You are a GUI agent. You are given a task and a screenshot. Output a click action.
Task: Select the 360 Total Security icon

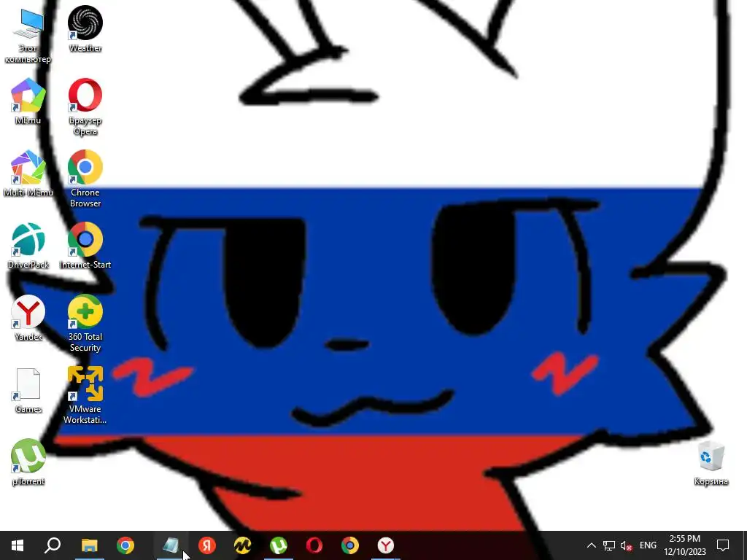85,323
